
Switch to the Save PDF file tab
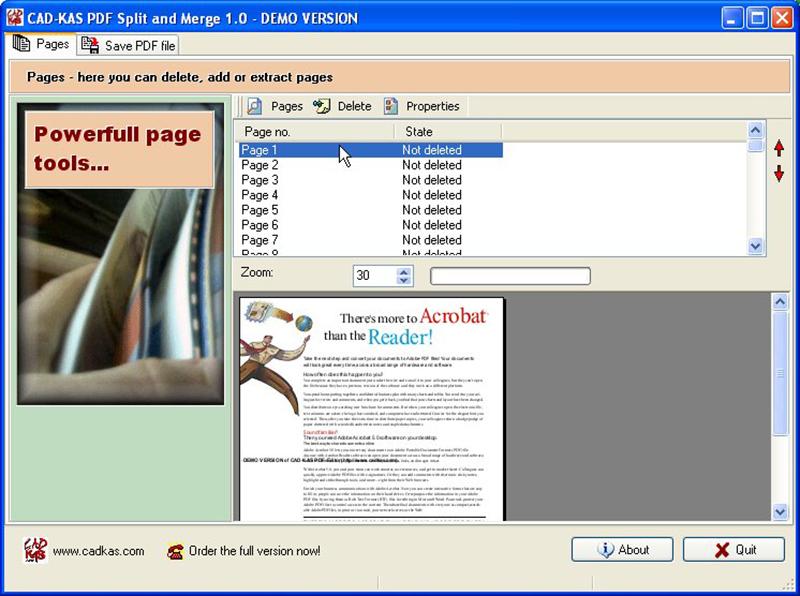click(x=136, y=45)
